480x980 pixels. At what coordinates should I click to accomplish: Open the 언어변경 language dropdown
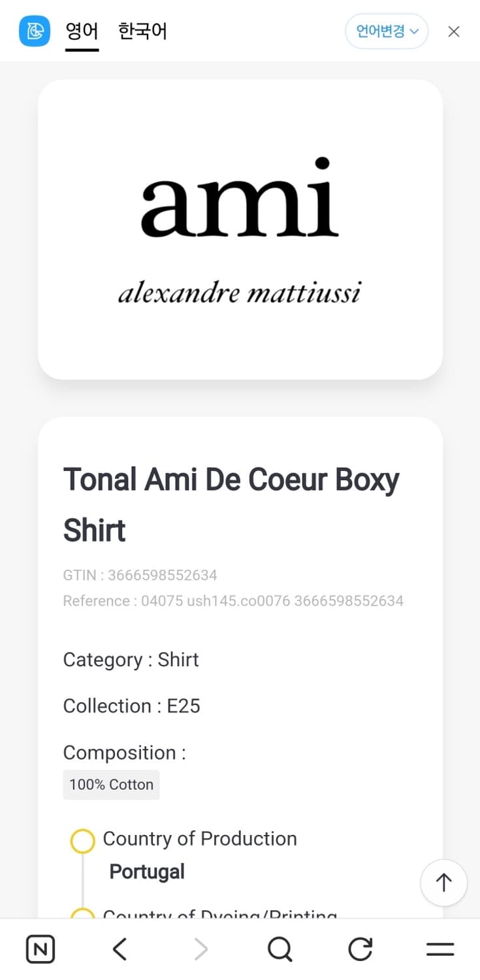tap(387, 31)
